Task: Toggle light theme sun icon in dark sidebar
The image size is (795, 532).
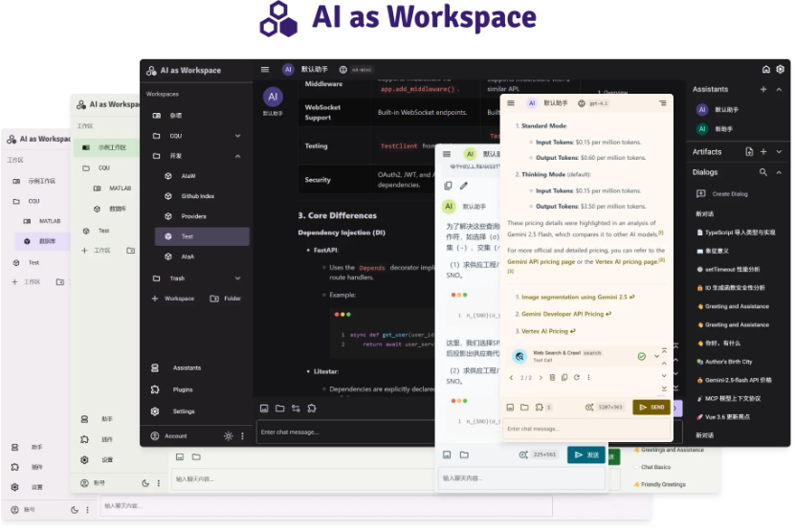Action: click(x=229, y=436)
